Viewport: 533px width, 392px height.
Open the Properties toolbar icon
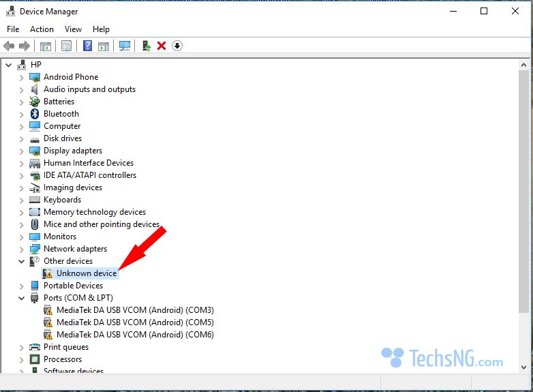pos(66,46)
